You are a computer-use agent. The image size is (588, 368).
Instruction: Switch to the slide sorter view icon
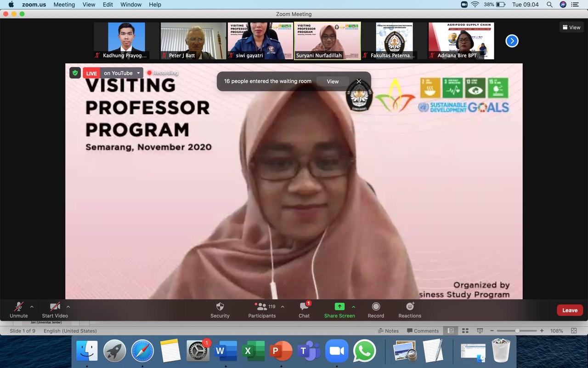pos(465,331)
